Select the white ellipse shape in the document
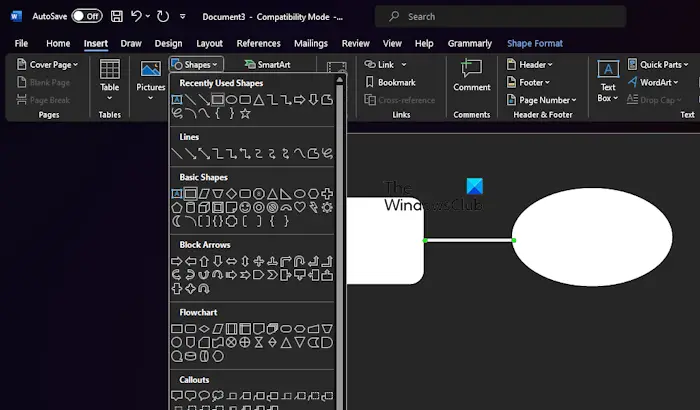The height and width of the screenshot is (410, 700). pos(592,237)
